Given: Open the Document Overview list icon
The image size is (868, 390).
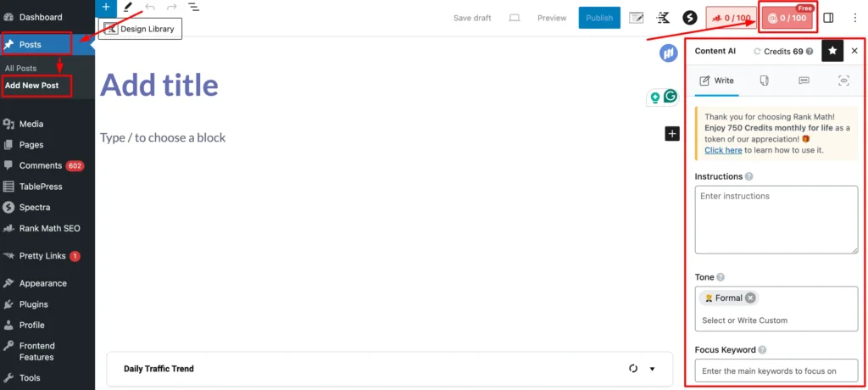Looking at the screenshot, I should click(193, 7).
